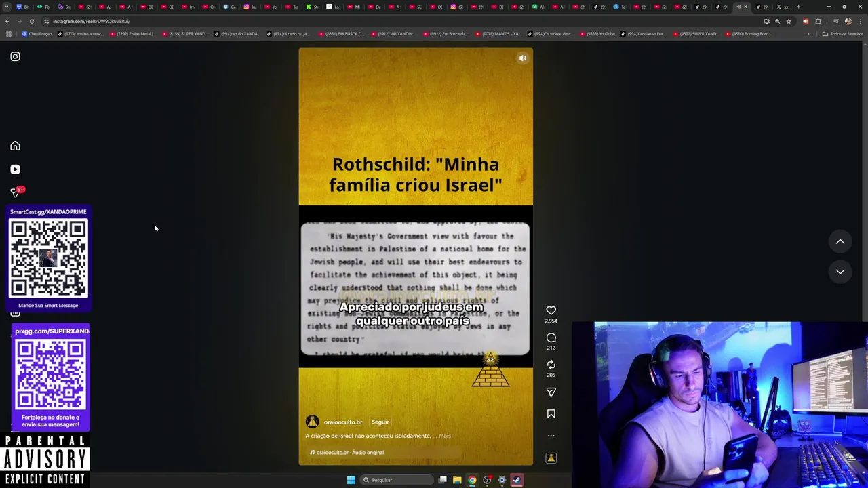Image resolution: width=868 pixels, height=488 pixels.
Task: Open Chrome media controls icon
Action: (835, 21)
